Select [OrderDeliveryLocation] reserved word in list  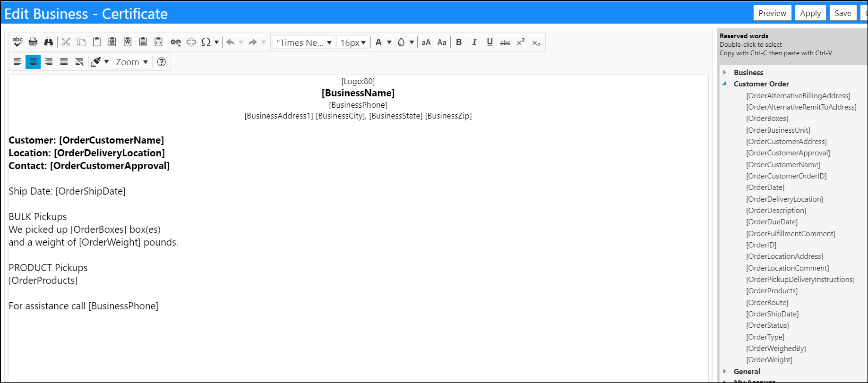coord(784,199)
